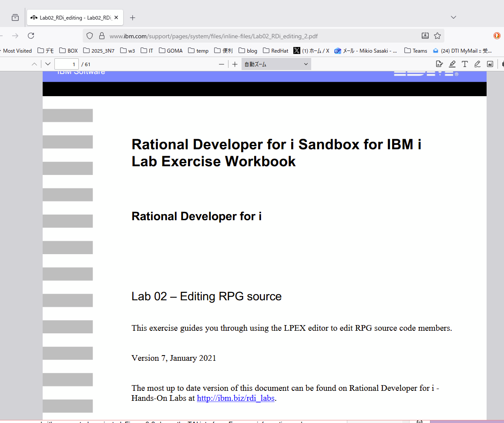Open Most Visited bookmarks

(x=17, y=51)
